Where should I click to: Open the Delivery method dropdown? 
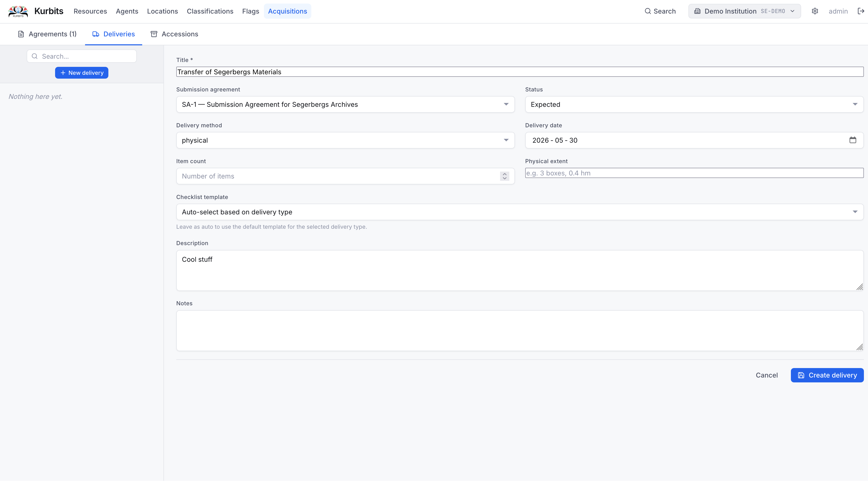coord(345,140)
